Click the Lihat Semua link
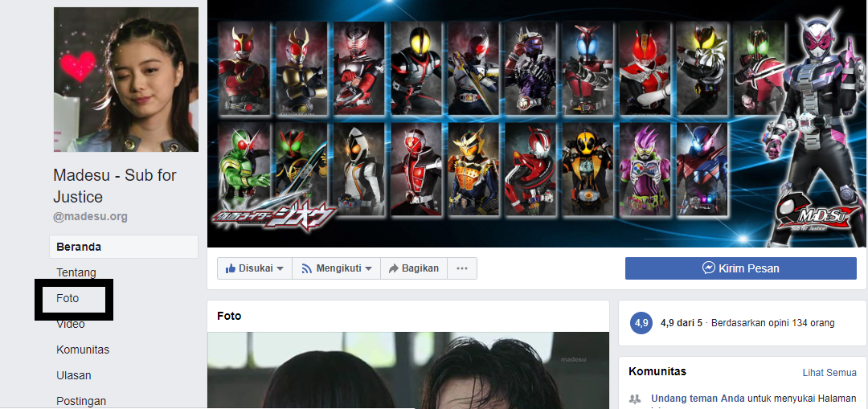Screen dimensions: 868x409 coord(829,373)
